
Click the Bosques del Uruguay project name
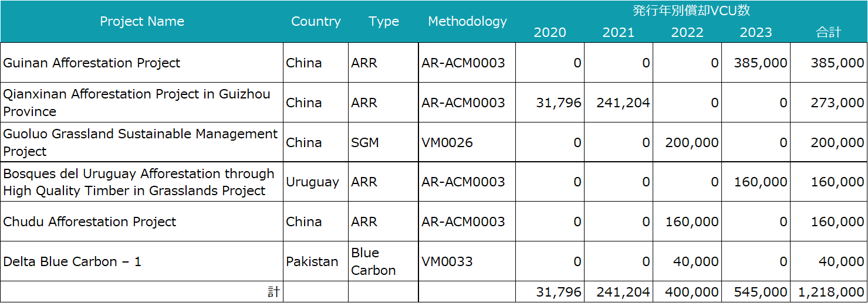[139, 182]
